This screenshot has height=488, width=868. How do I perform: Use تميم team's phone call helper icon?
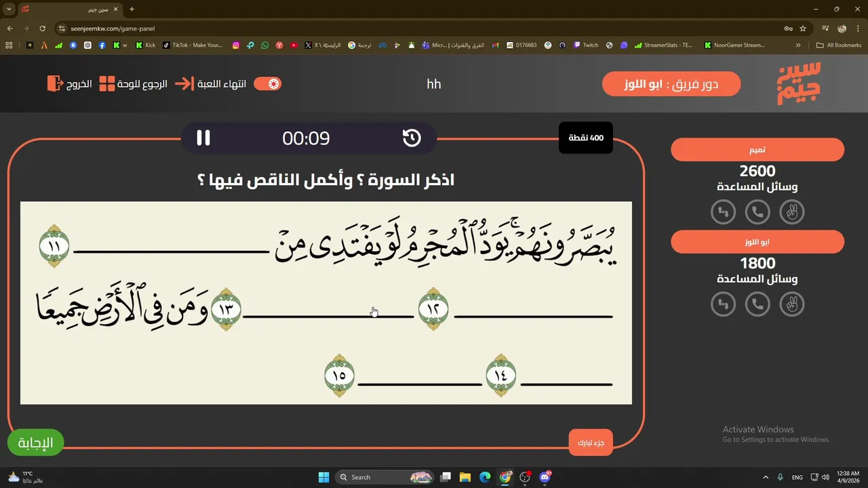click(x=757, y=212)
